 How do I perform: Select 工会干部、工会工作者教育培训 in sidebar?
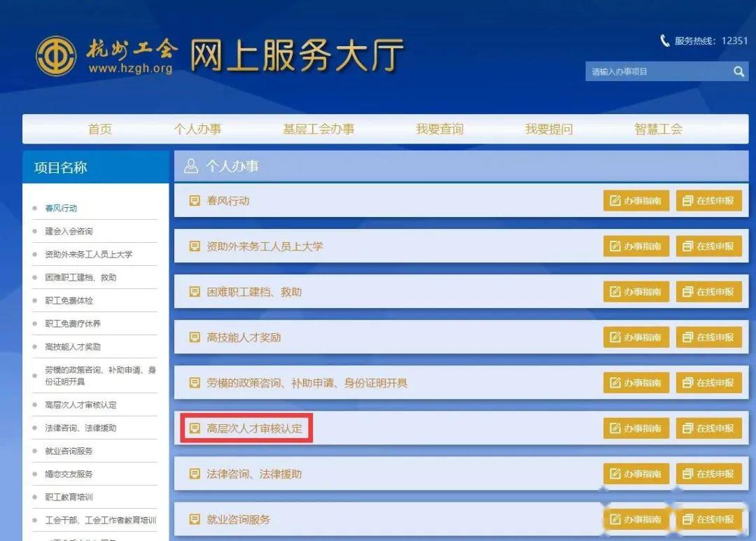pyautogui.click(x=100, y=521)
